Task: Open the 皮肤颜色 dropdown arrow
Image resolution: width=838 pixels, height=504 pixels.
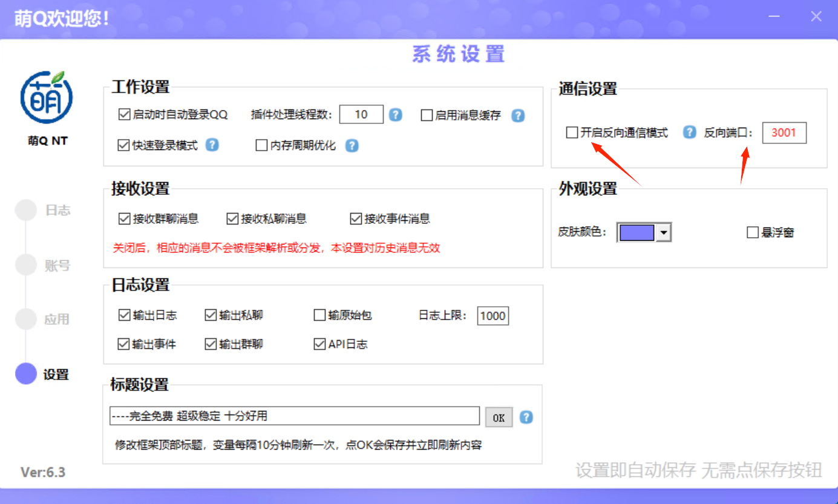Action: 664,232
